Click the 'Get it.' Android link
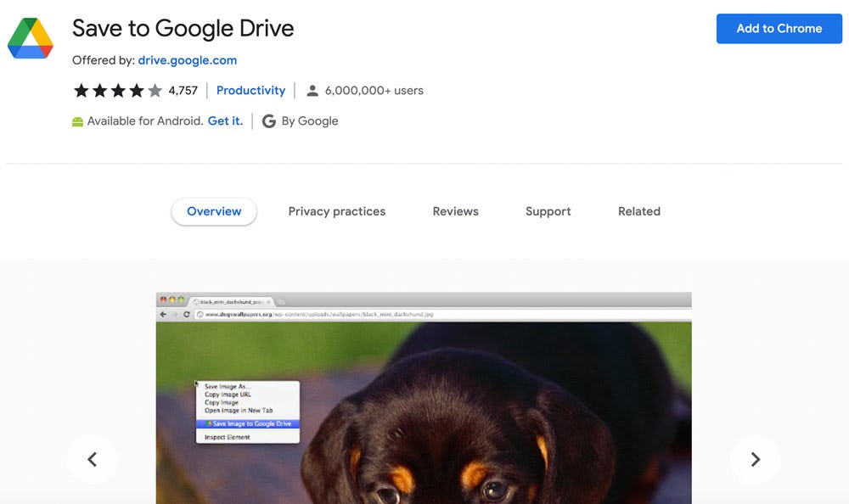 pos(225,120)
